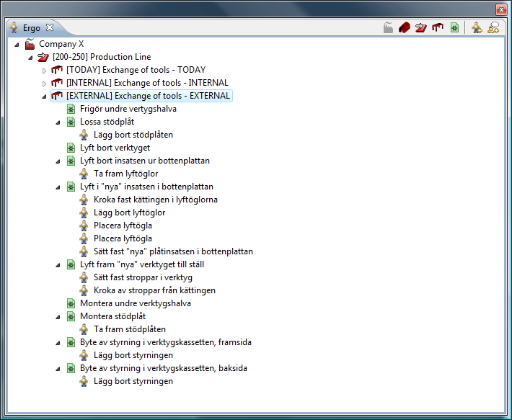This screenshot has height=420, width=512.
Task: Click the red workstation table toolbar icon
Action: click(438, 28)
